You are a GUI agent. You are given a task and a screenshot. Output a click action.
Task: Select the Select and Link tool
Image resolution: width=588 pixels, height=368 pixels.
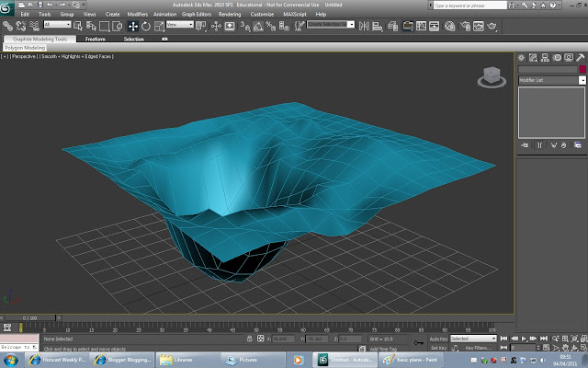click(7, 26)
